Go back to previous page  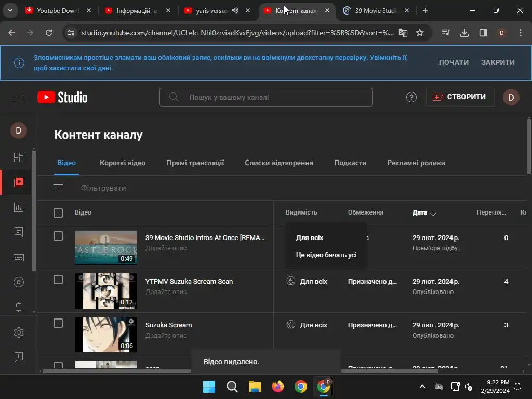tap(11, 33)
